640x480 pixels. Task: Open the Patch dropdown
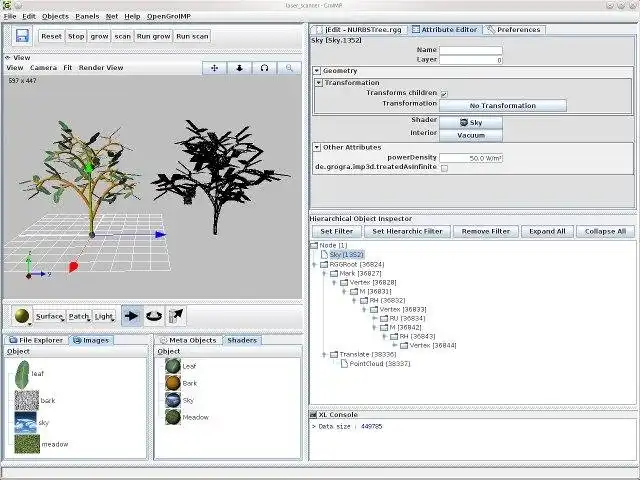(79, 316)
